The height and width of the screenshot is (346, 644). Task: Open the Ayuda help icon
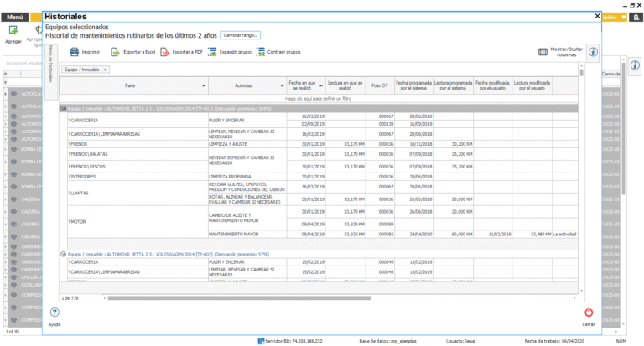[55, 312]
